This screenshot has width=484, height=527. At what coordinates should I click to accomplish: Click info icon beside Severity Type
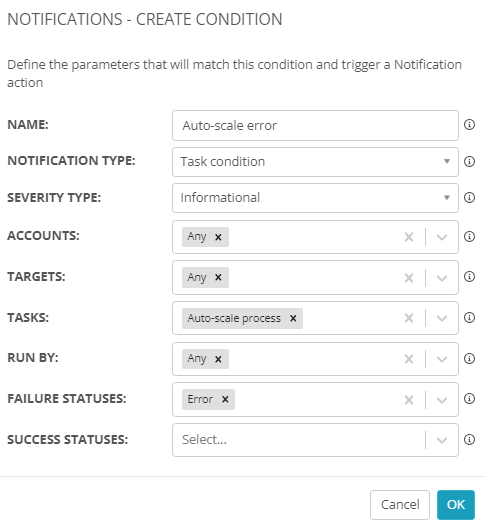[469, 197]
